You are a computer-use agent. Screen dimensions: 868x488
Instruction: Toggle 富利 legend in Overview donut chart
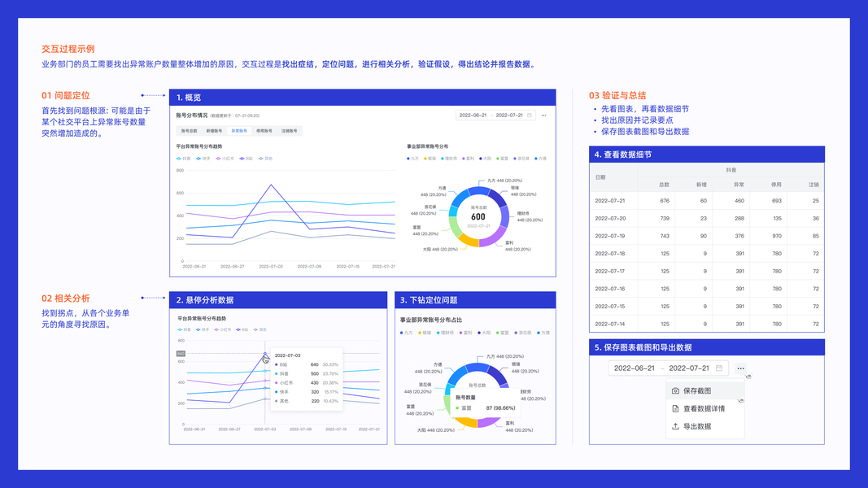point(469,159)
